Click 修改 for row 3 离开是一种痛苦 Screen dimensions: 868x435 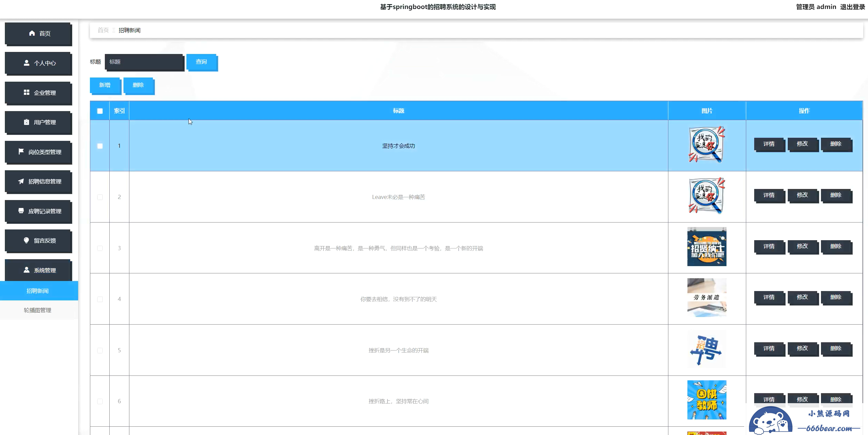point(803,247)
